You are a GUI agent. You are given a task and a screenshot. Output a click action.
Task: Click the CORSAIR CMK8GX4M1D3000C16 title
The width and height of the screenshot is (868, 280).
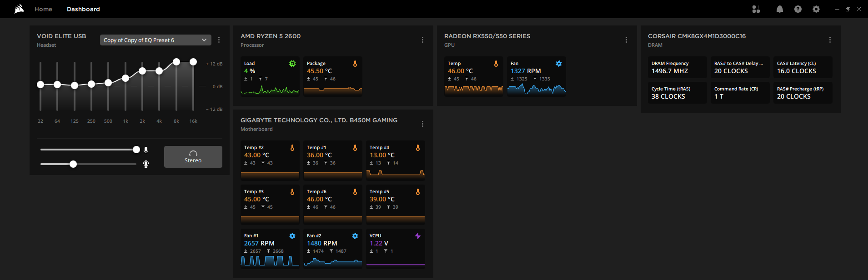pos(697,36)
